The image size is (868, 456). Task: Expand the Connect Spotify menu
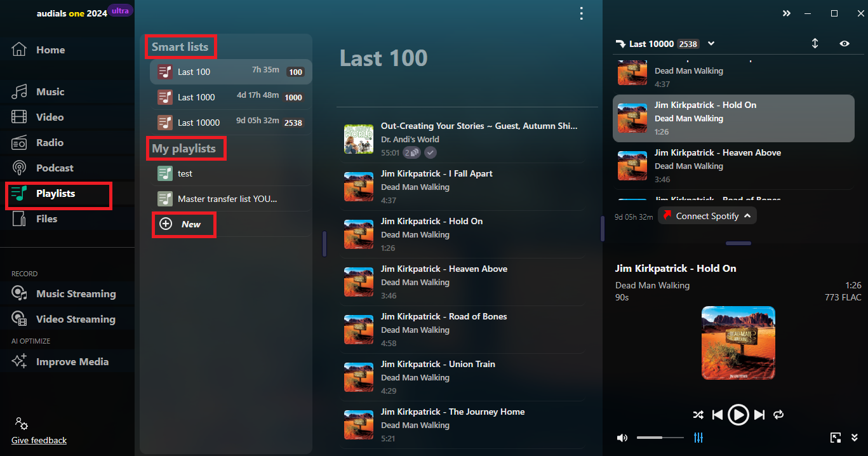707,216
